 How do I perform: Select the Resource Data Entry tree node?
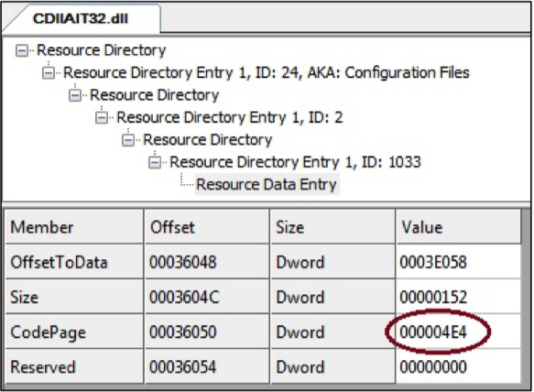coord(267,185)
